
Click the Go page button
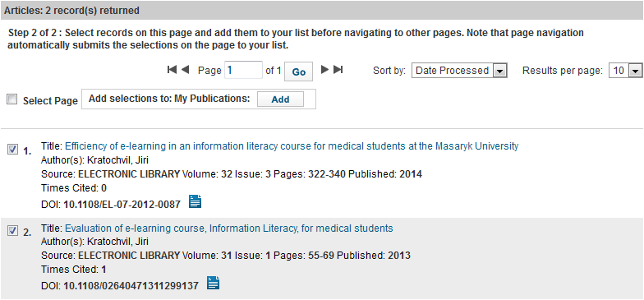tap(299, 72)
